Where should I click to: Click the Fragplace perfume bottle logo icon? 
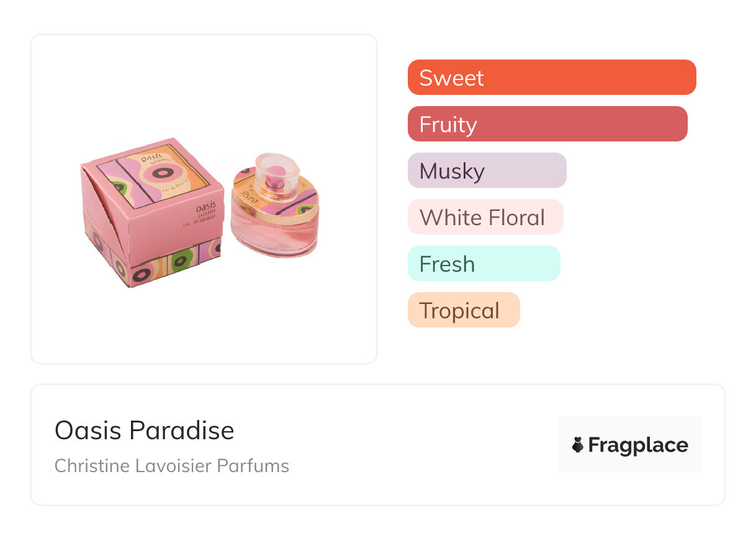[578, 445]
